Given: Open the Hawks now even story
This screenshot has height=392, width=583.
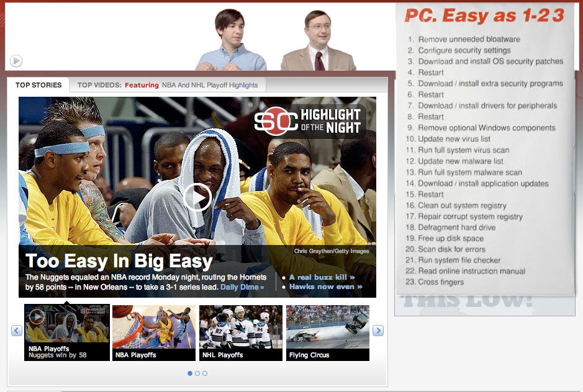Looking at the screenshot, I should point(322,287).
